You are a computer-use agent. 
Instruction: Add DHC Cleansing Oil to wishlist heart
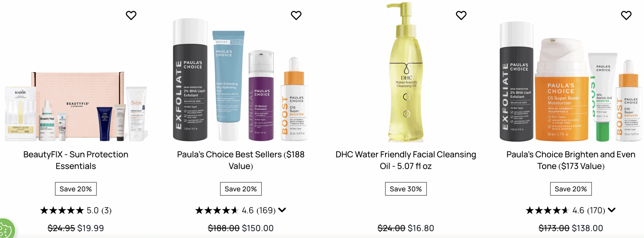pyautogui.click(x=461, y=16)
